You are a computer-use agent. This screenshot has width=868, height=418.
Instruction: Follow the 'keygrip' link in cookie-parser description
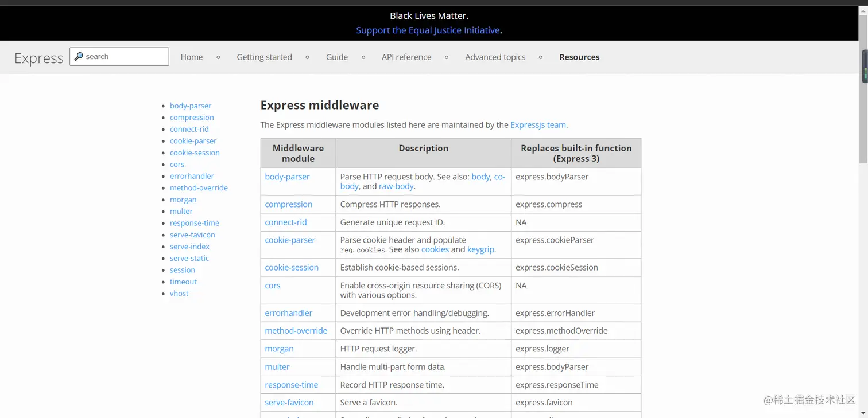tap(480, 249)
